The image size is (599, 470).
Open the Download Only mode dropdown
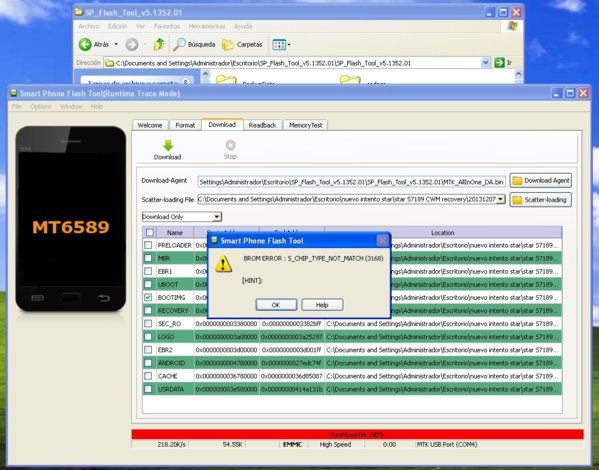pyautogui.click(x=217, y=217)
